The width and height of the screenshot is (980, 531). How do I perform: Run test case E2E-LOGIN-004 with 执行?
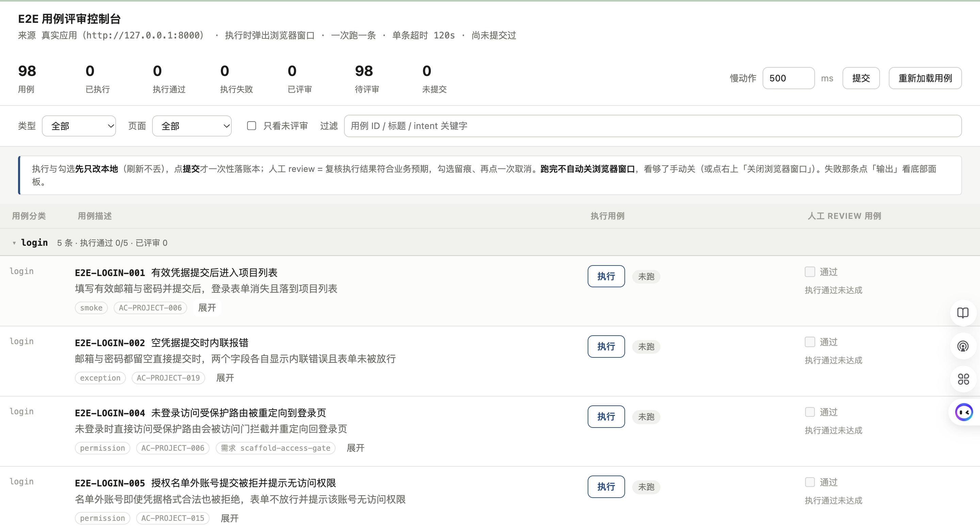tap(606, 416)
